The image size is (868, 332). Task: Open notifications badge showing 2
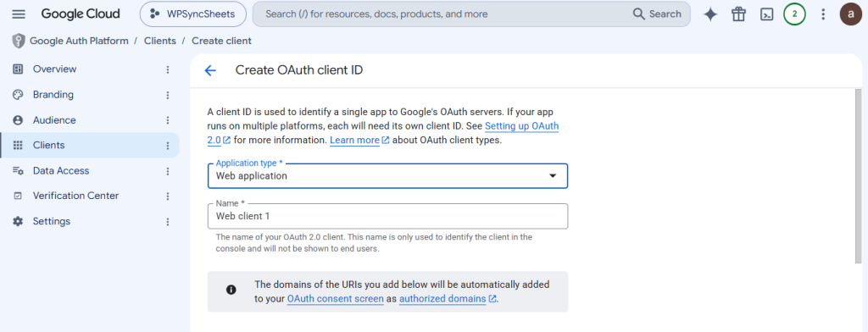click(x=794, y=14)
